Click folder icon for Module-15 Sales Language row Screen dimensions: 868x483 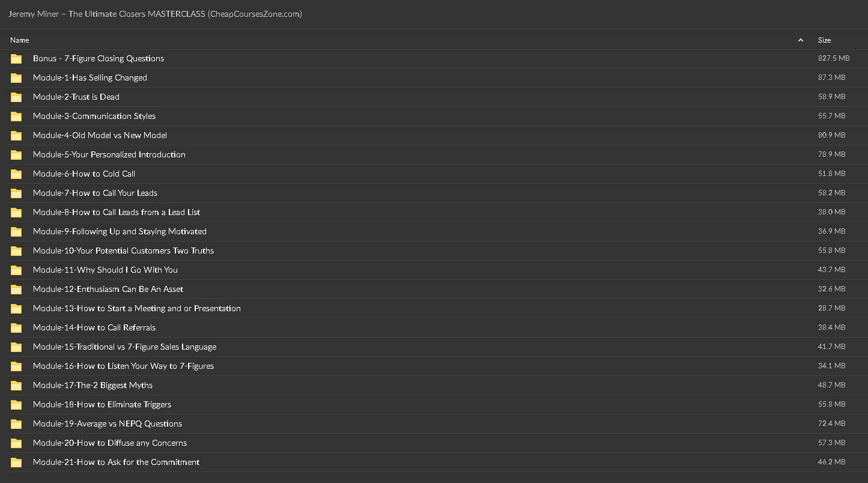[16, 347]
